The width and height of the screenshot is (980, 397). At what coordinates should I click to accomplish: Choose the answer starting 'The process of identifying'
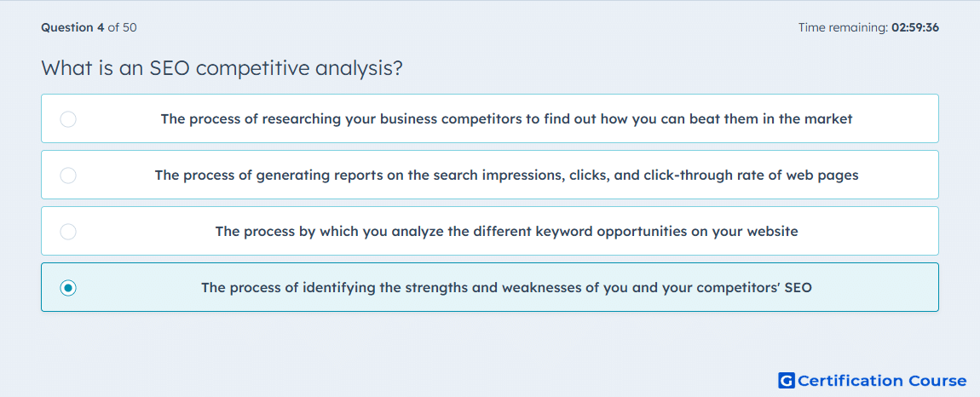coord(490,287)
